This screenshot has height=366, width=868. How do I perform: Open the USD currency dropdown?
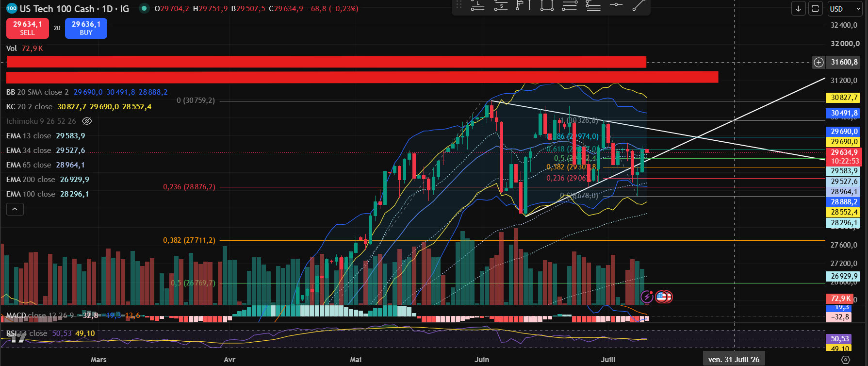[845, 9]
